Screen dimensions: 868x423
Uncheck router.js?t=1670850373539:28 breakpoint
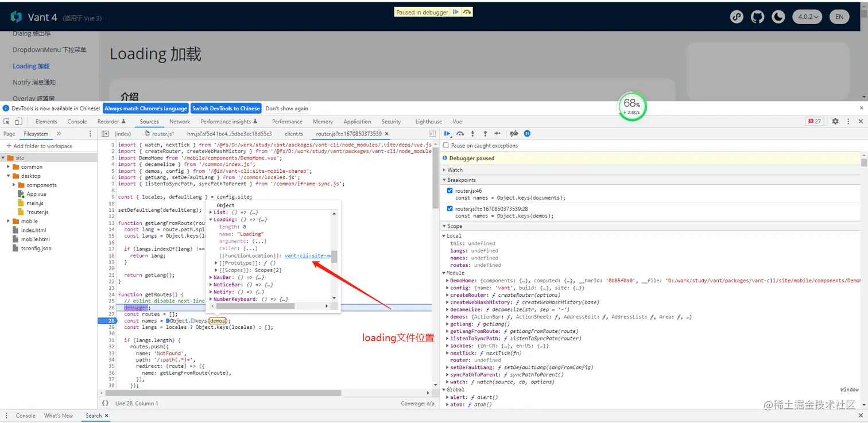(449, 209)
